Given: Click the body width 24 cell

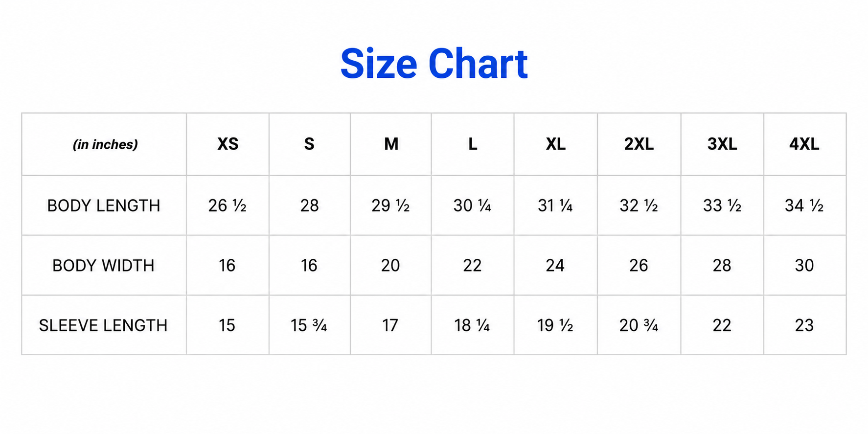Looking at the screenshot, I should click(x=555, y=265).
